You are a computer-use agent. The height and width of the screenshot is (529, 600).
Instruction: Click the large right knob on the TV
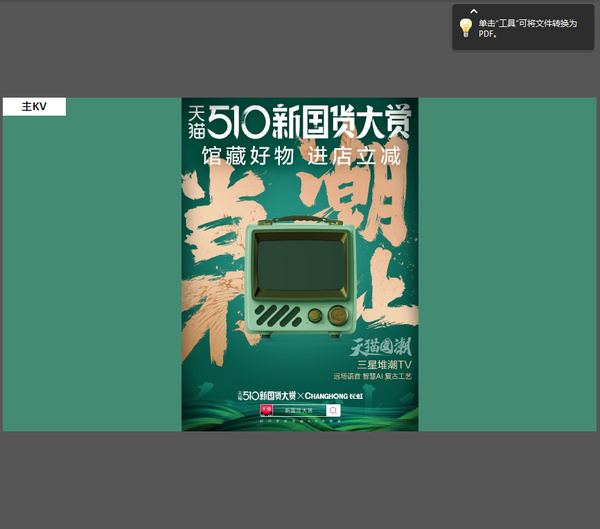click(x=338, y=315)
